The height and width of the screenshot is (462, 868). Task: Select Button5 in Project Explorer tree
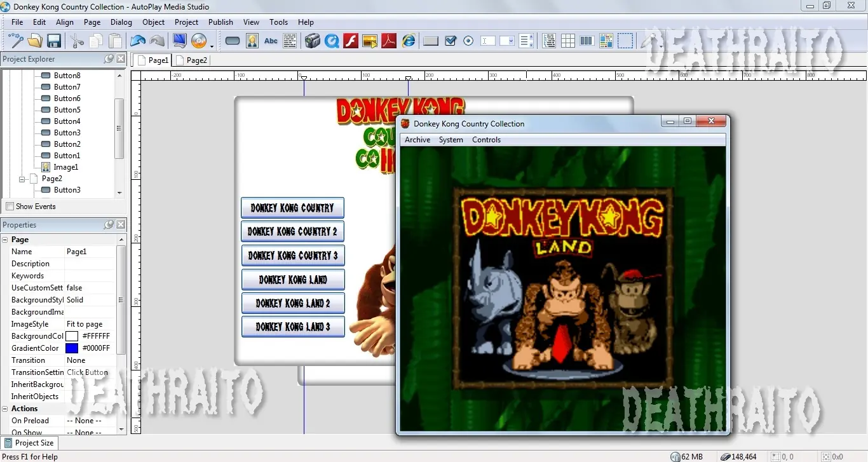(x=67, y=110)
